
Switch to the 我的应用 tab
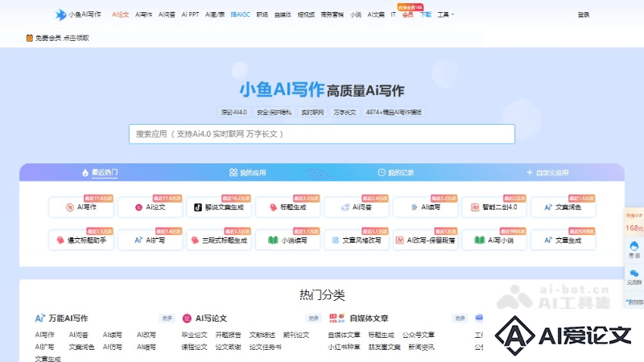tap(247, 173)
